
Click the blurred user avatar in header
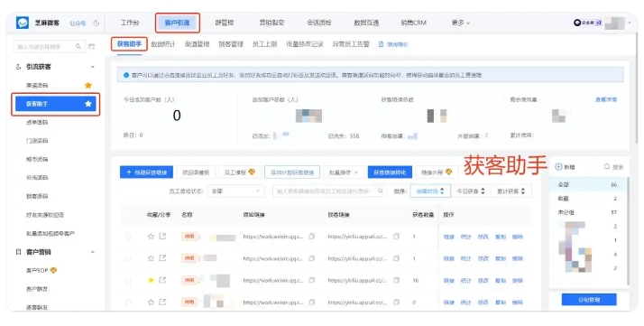(614, 23)
